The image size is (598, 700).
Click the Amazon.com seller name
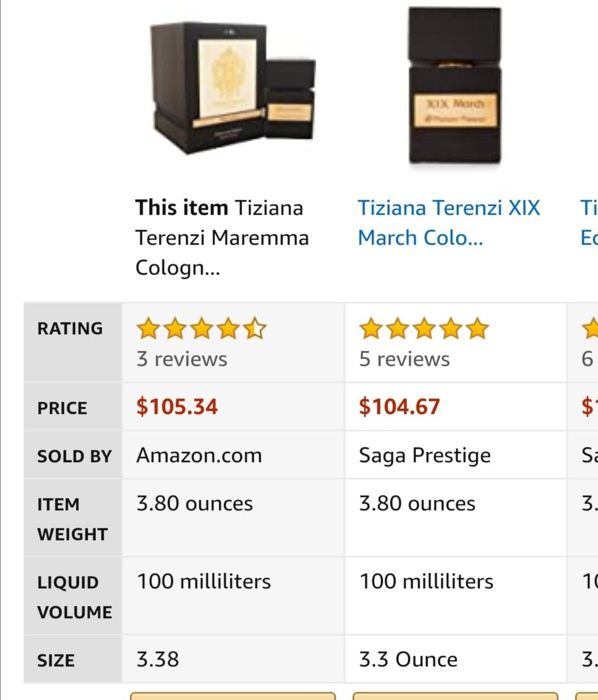coord(199,455)
